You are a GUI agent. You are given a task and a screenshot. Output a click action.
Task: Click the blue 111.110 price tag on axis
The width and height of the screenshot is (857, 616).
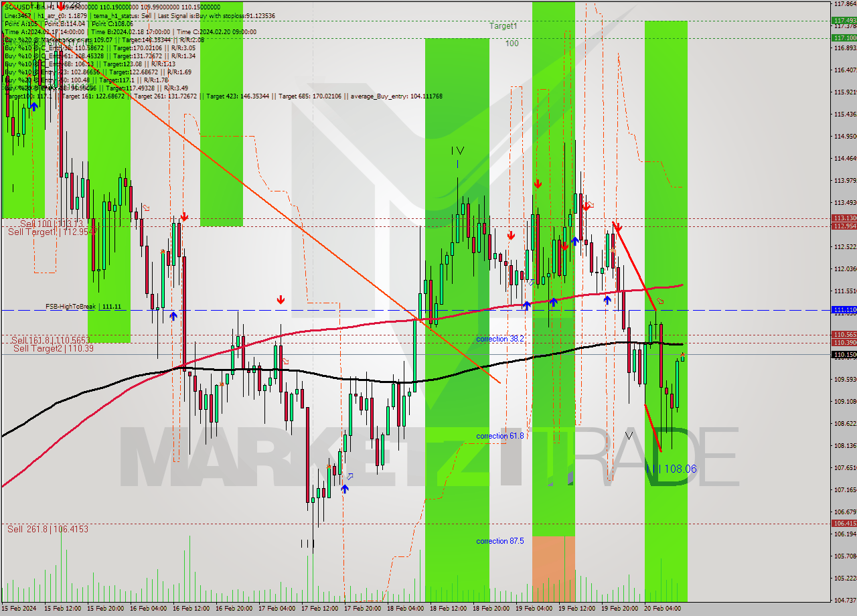click(x=844, y=310)
